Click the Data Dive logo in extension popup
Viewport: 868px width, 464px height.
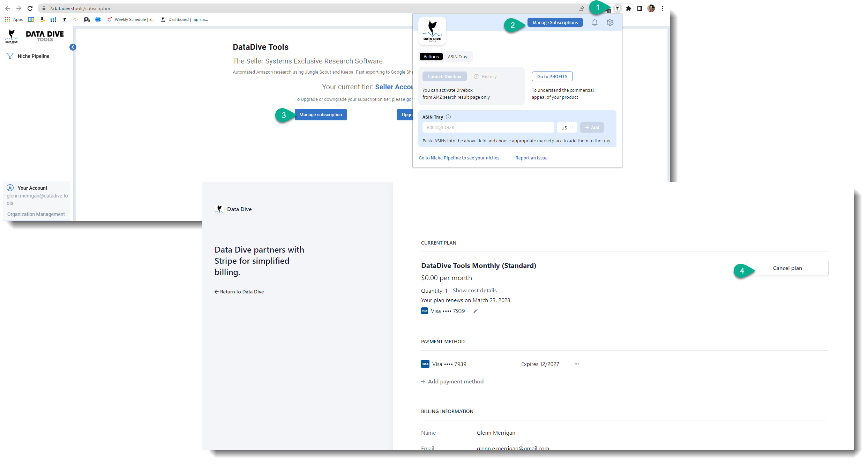(432, 31)
